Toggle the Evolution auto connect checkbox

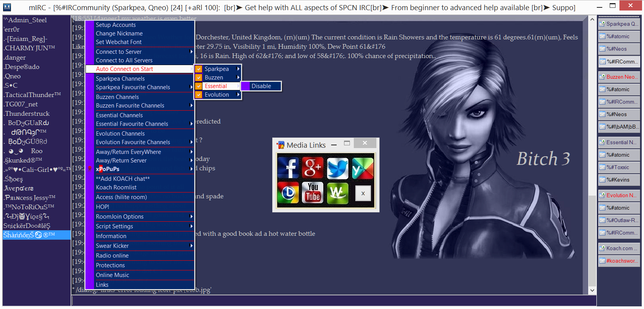tap(199, 95)
